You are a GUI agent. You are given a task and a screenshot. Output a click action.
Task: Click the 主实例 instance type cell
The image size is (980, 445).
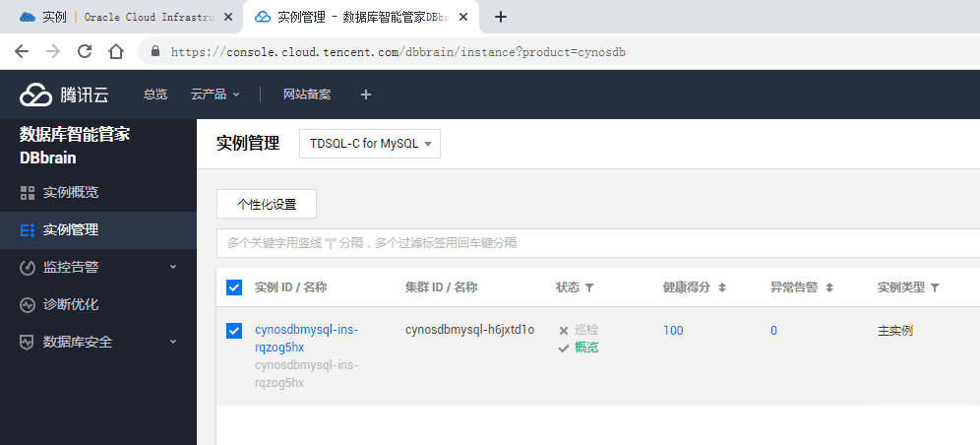pyautogui.click(x=895, y=331)
